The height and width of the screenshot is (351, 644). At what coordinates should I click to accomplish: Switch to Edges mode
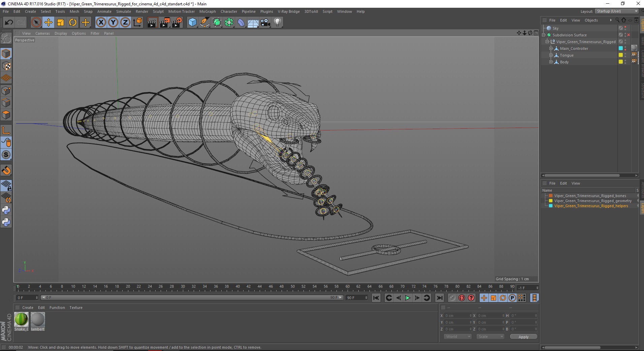coord(6,103)
